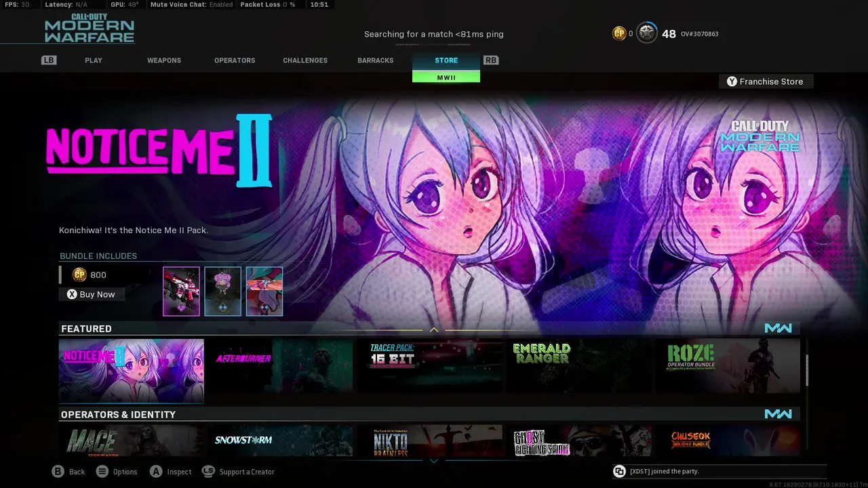Click the A Inspect button icon

(156, 472)
